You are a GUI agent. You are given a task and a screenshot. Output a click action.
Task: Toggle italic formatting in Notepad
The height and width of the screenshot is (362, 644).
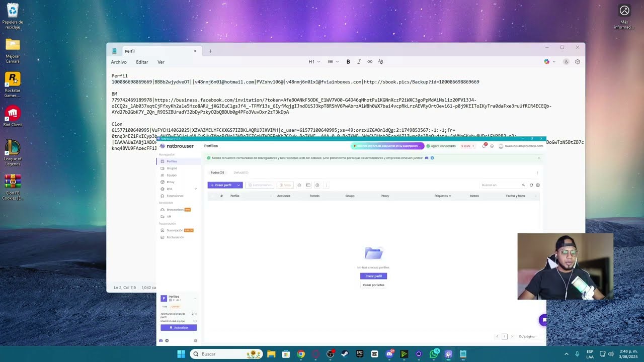(359, 62)
